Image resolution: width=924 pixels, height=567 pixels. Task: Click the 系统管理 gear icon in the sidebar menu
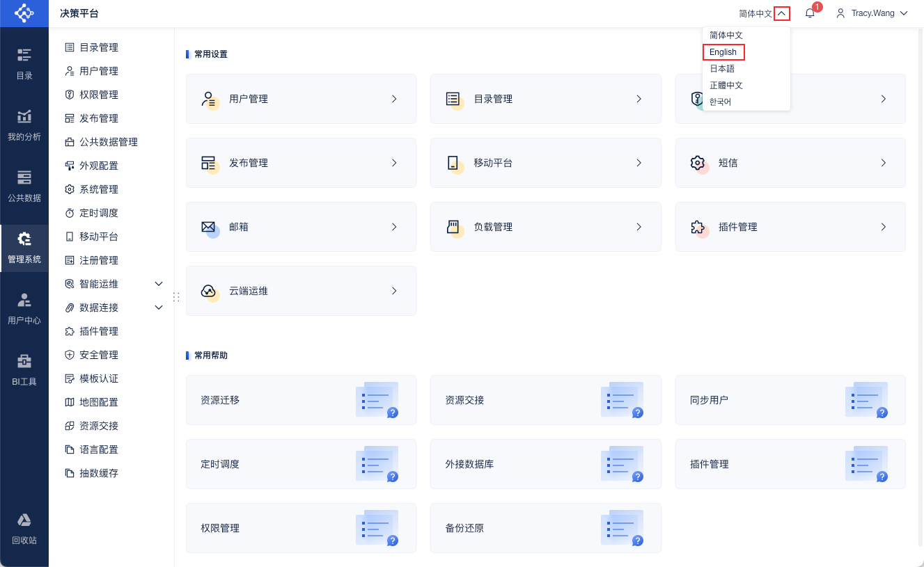[70, 189]
